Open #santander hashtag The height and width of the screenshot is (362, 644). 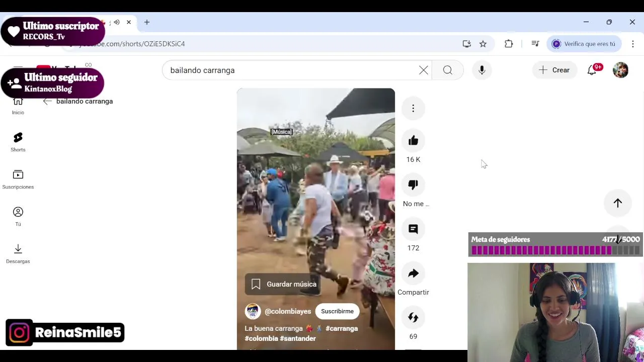coord(298,339)
